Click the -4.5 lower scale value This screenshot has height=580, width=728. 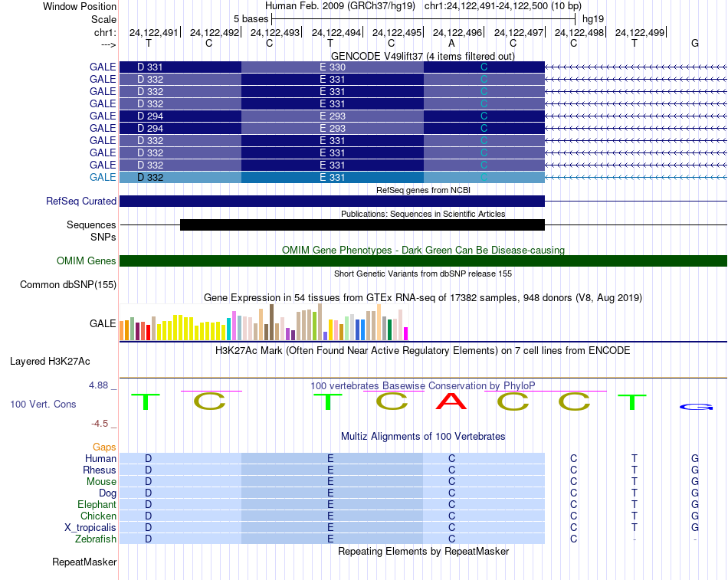click(100, 423)
